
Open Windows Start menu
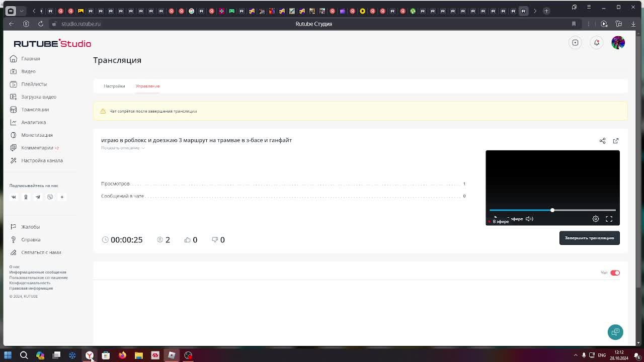[x=8, y=355]
